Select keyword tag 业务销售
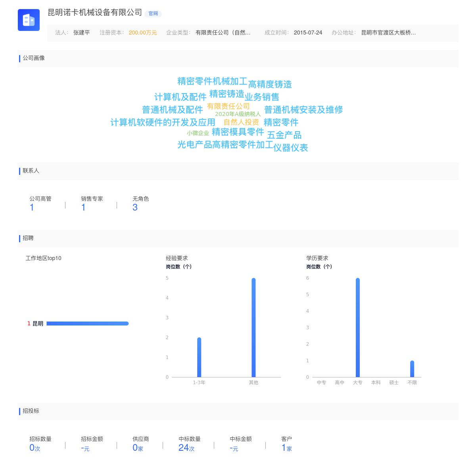476x471 pixels. [x=262, y=97]
